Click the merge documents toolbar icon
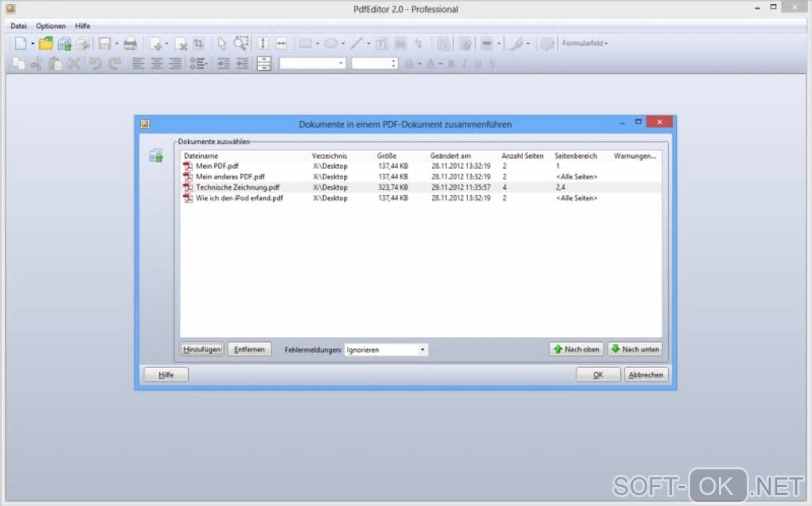The image size is (812, 506). [x=64, y=44]
